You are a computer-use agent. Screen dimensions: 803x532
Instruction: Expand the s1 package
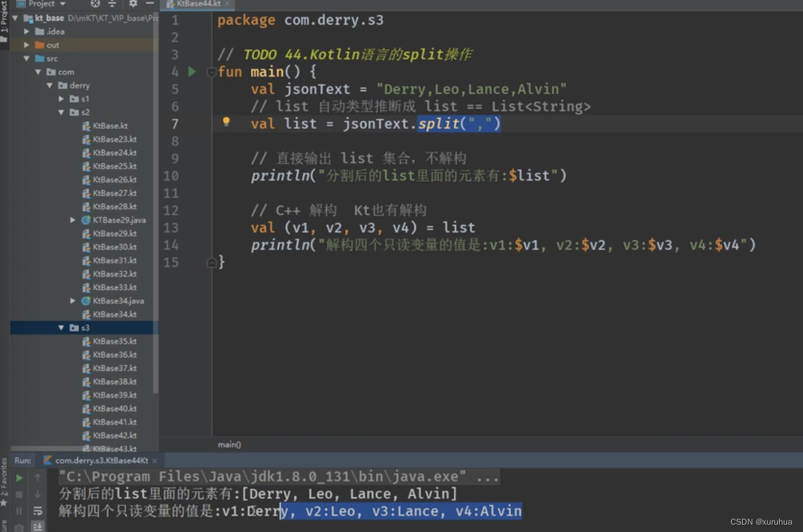coord(61,99)
